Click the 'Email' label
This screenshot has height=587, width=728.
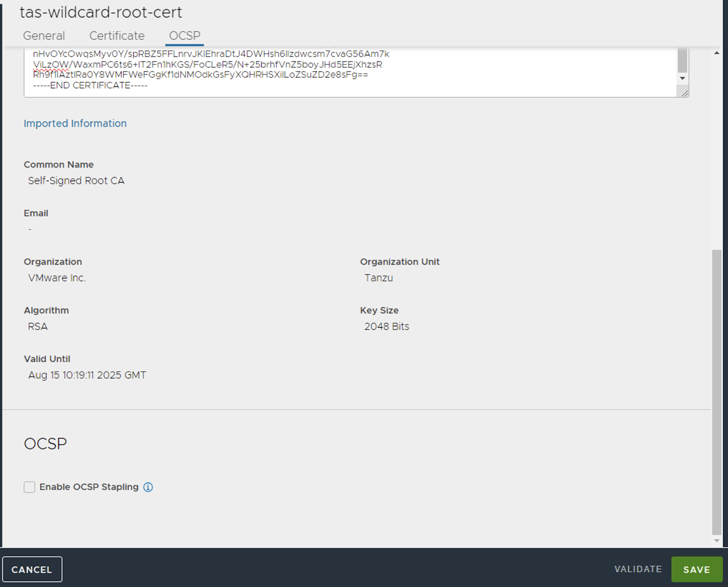pos(36,213)
